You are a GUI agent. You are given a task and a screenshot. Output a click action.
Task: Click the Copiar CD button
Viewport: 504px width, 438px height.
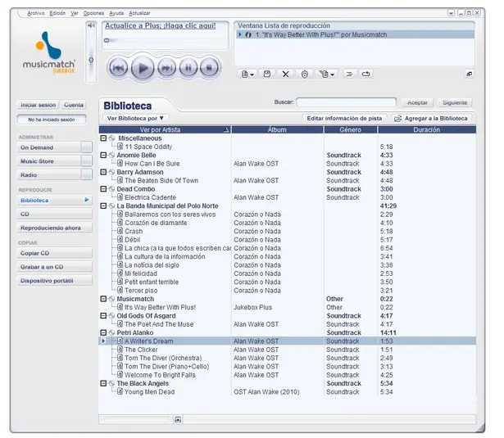(x=54, y=253)
